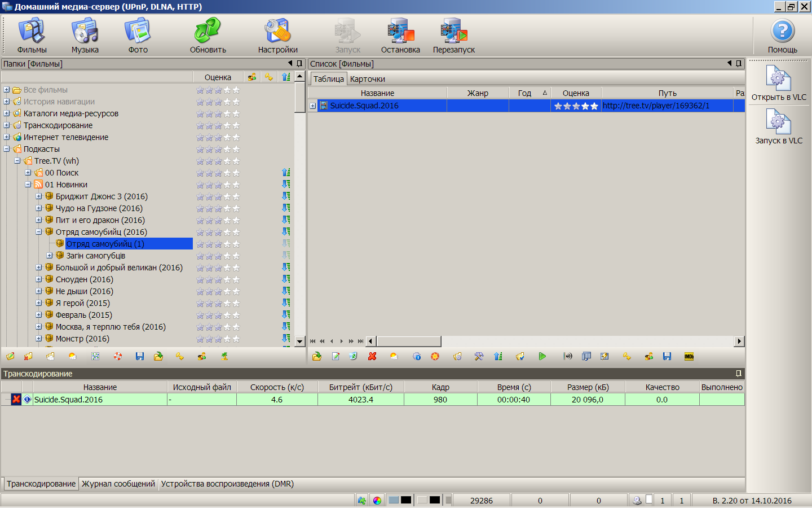
Task: Open Настройки settings
Action: coord(277,36)
